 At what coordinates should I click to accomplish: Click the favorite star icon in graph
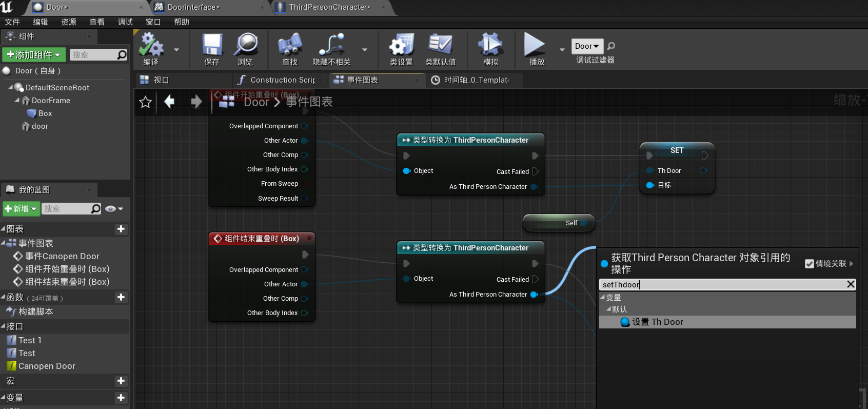(145, 102)
